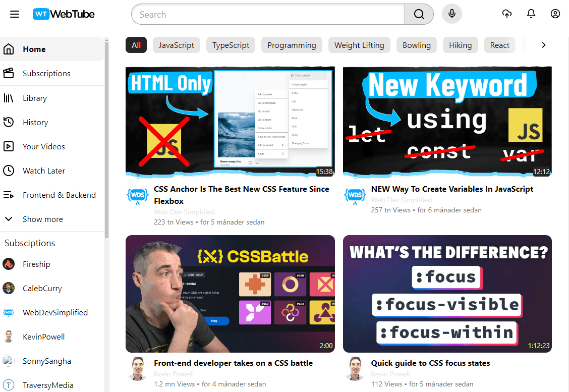Click the Library books icon
This screenshot has width=569, height=392.
9,98
